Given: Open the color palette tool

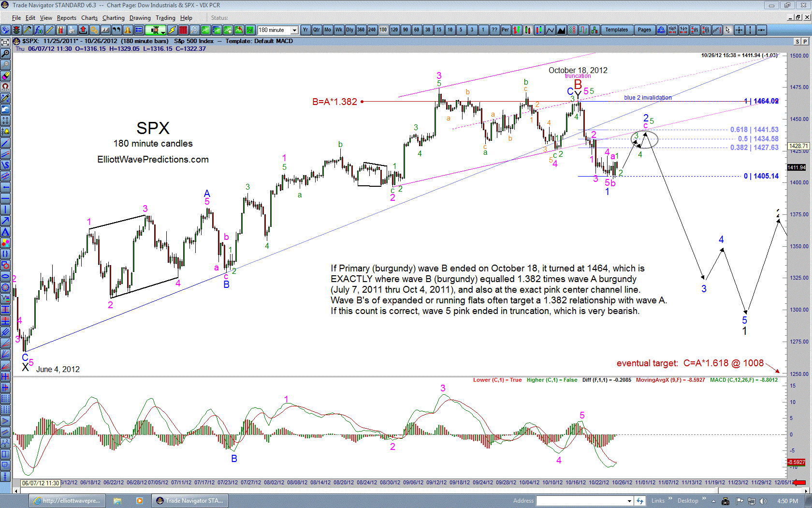Looking at the screenshot, I should [x=61, y=30].
